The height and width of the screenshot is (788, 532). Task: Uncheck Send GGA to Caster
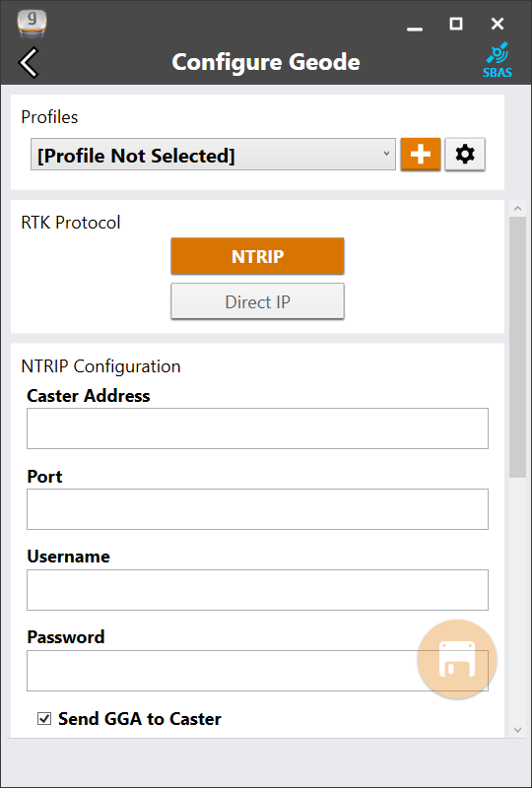click(x=44, y=719)
